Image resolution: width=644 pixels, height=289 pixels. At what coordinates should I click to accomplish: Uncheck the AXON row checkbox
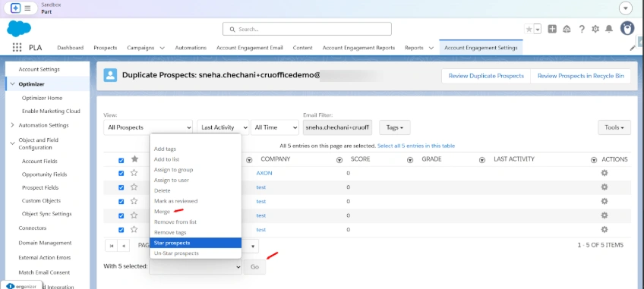coord(122,173)
